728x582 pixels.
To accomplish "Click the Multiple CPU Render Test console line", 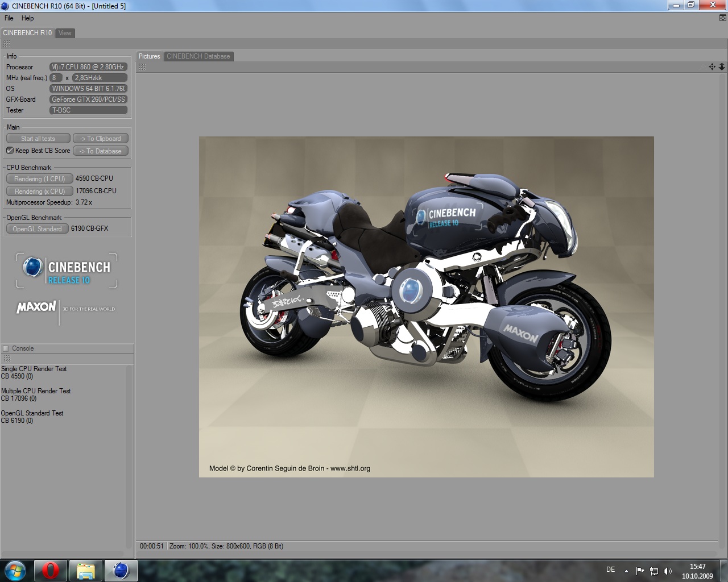I will [x=36, y=391].
